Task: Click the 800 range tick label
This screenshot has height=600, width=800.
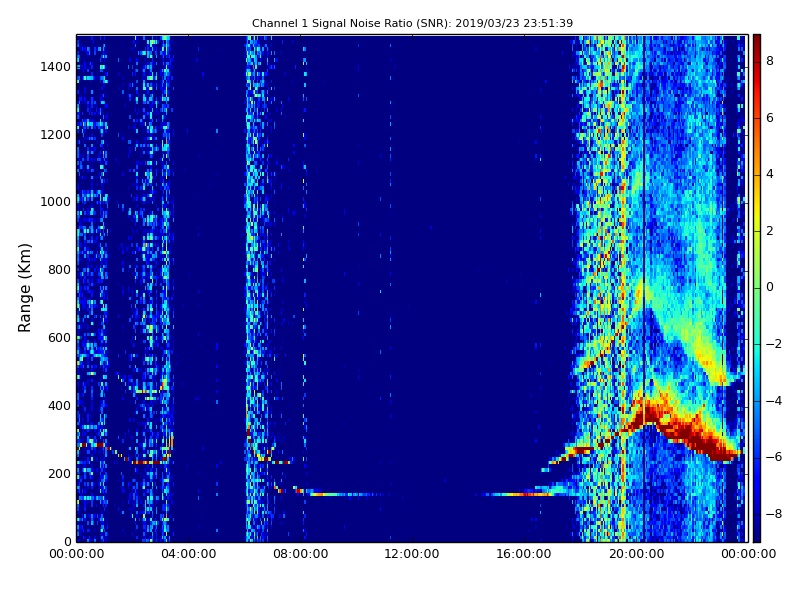Action: [x=59, y=270]
